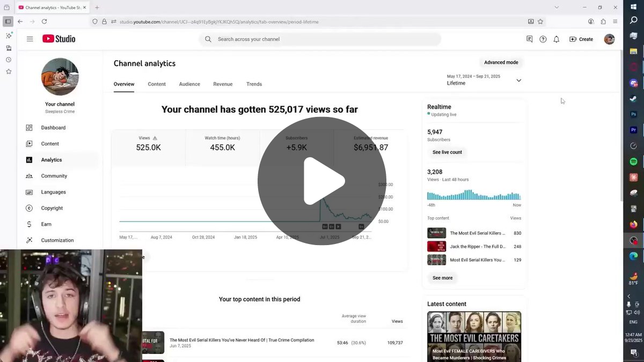Open Steam from the Windows taskbar
The image size is (644, 362).
coord(634,99)
